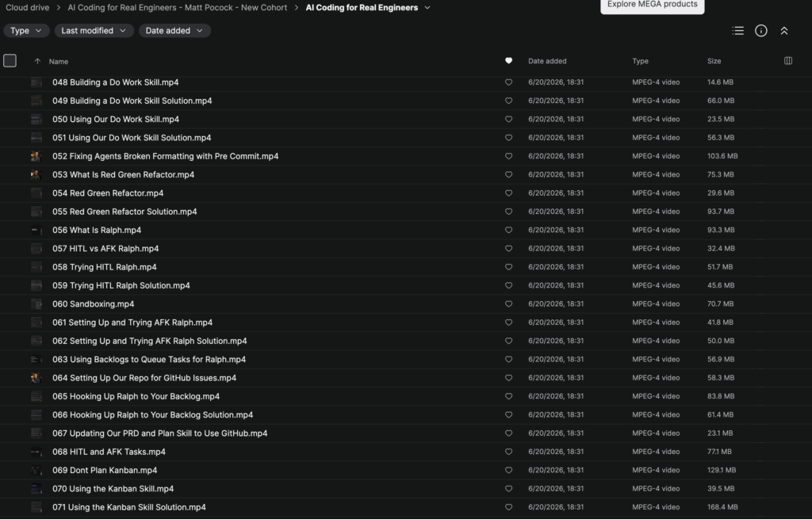
Task: Sort by Date added column header
Action: tap(547, 60)
